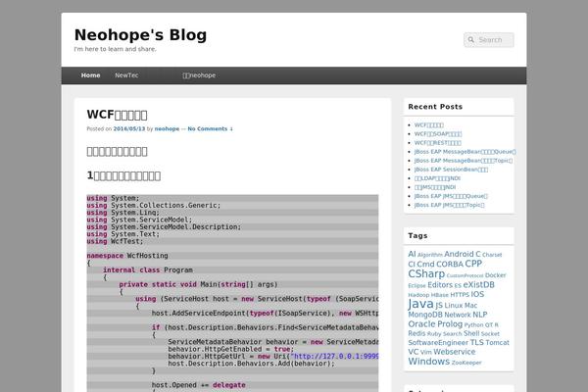Click the Python tag
Image resolution: width=588 pixels, height=392 pixels.
tap(473, 324)
